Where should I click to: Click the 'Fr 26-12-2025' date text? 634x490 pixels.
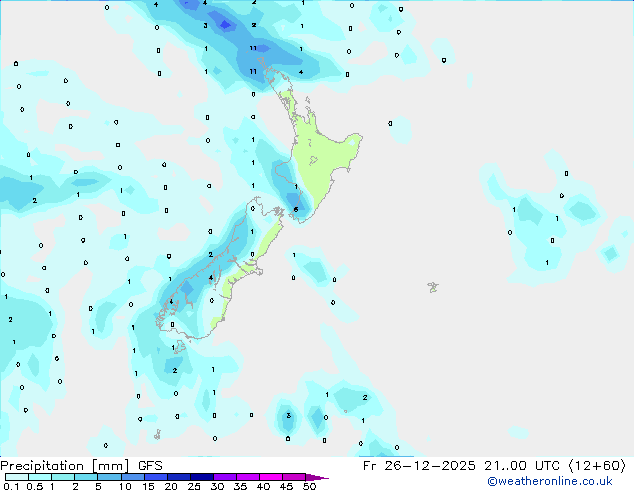pyautogui.click(x=419, y=466)
